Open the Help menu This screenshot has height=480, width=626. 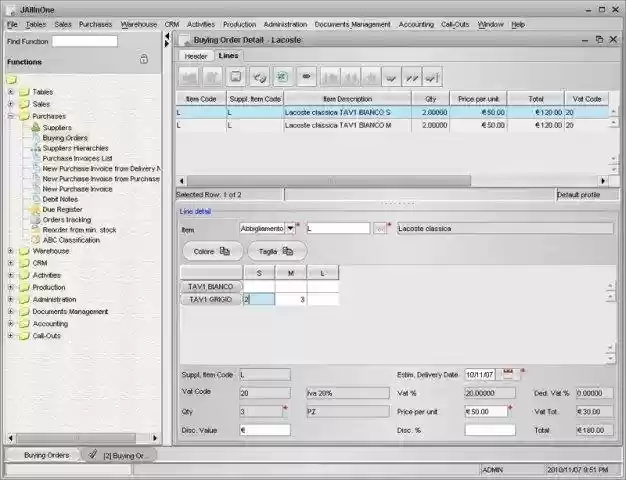tap(518, 24)
